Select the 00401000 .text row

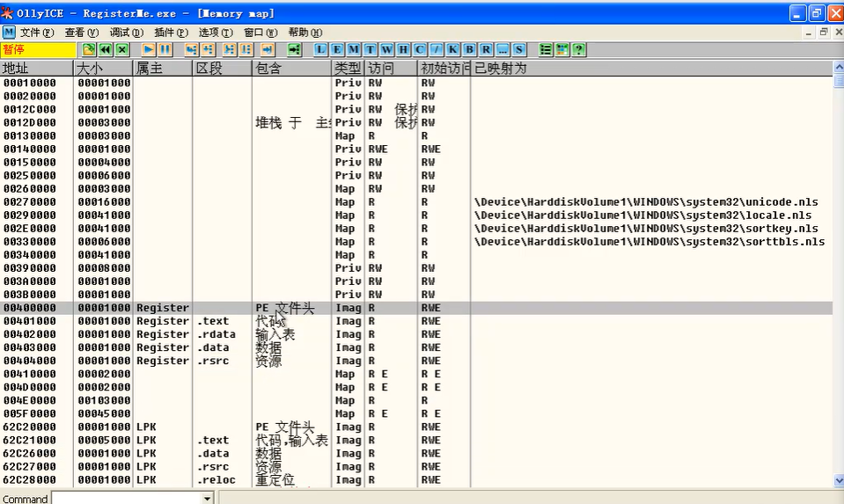[x=416, y=321]
